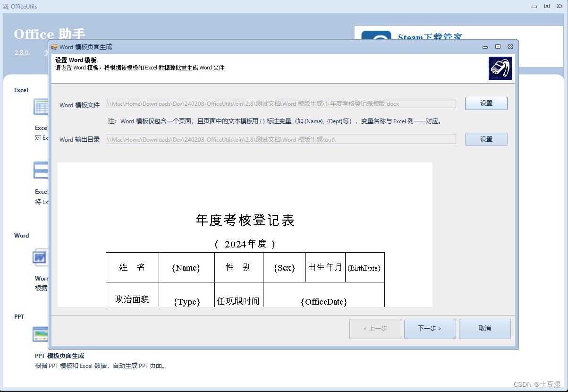
Task: Click {Name} placeholder in template preview
Action: pos(187,268)
